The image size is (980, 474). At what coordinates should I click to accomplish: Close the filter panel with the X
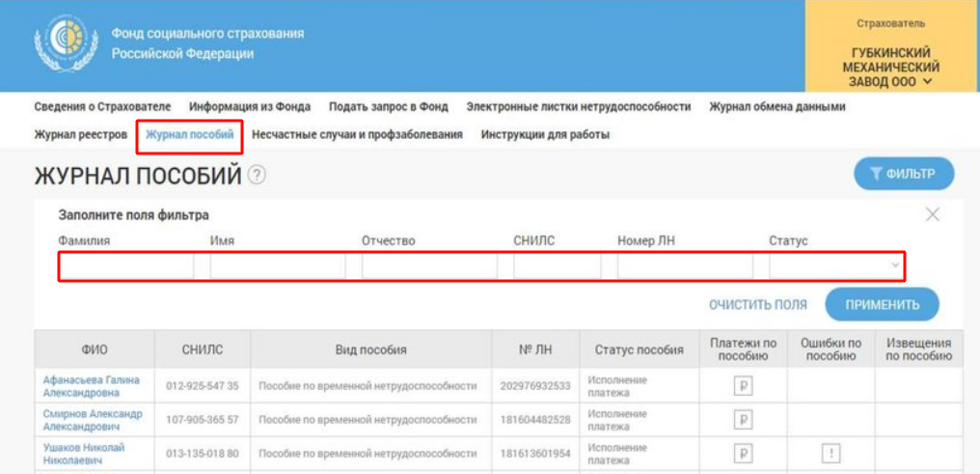coord(932,214)
